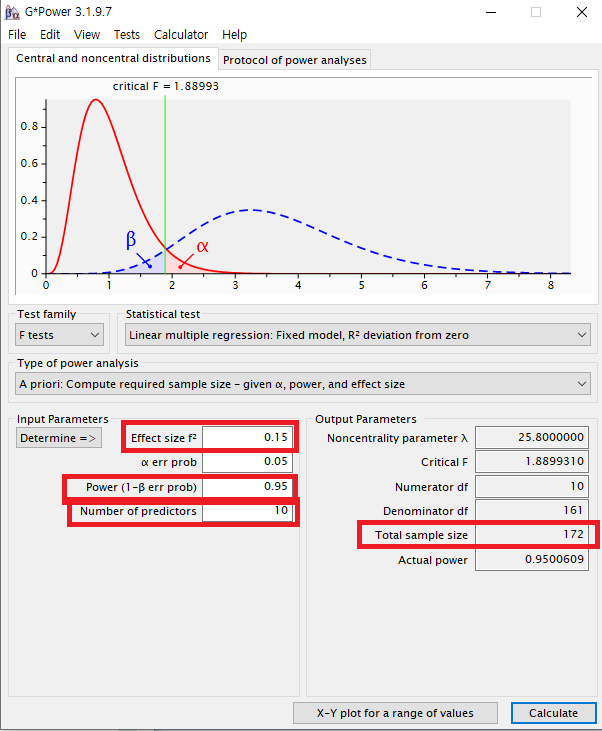This screenshot has width=602, height=731.
Task: Click the green critical F line in plot
Action: coord(165,184)
